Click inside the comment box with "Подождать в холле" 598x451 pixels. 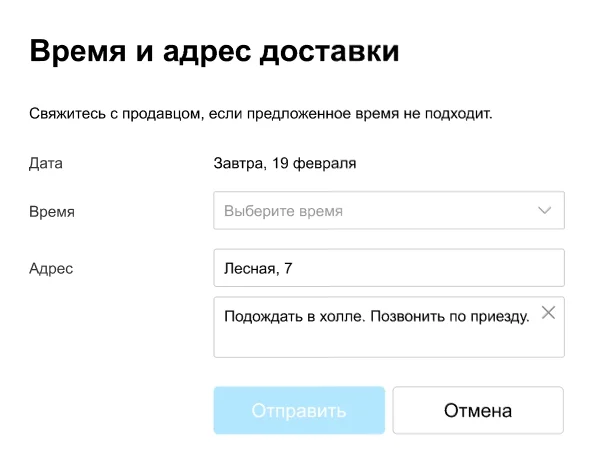389,327
